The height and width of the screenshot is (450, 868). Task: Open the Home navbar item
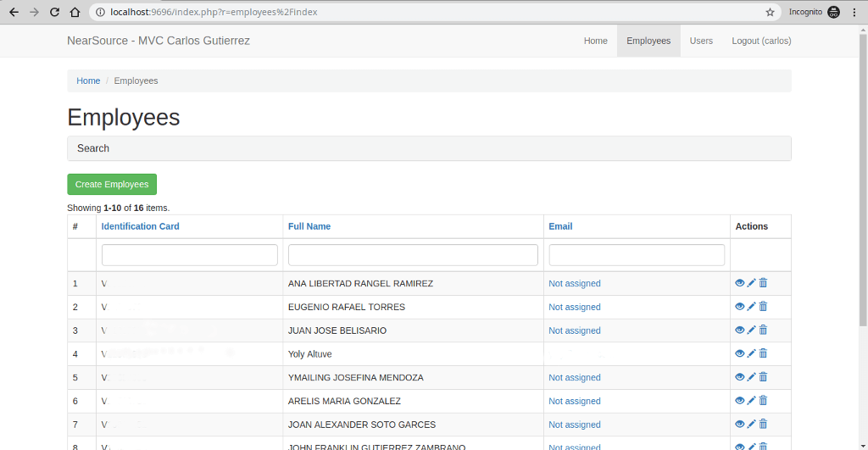[596, 41]
